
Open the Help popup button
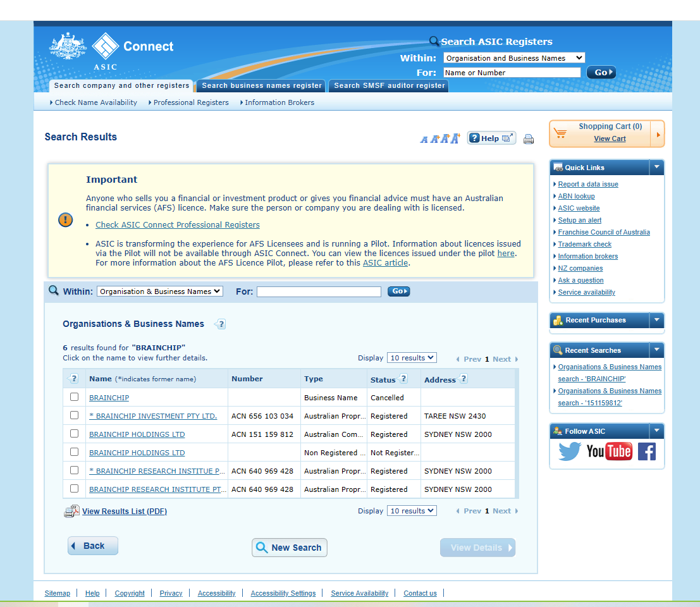[491, 138]
